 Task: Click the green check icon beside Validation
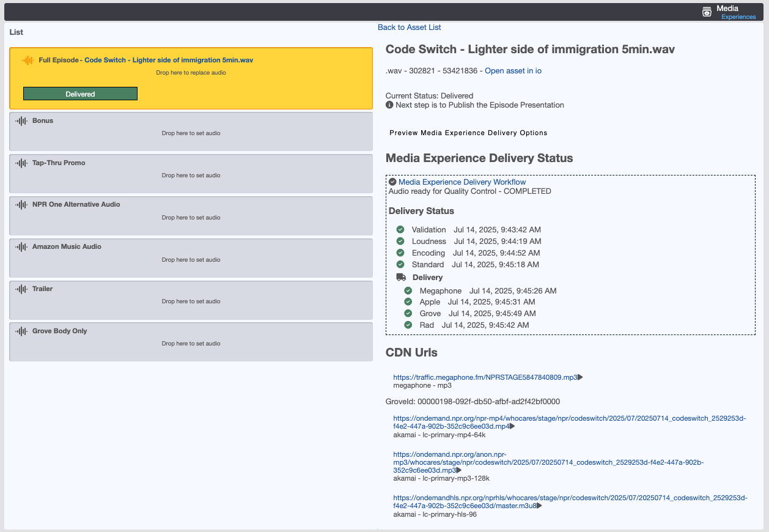coord(400,230)
